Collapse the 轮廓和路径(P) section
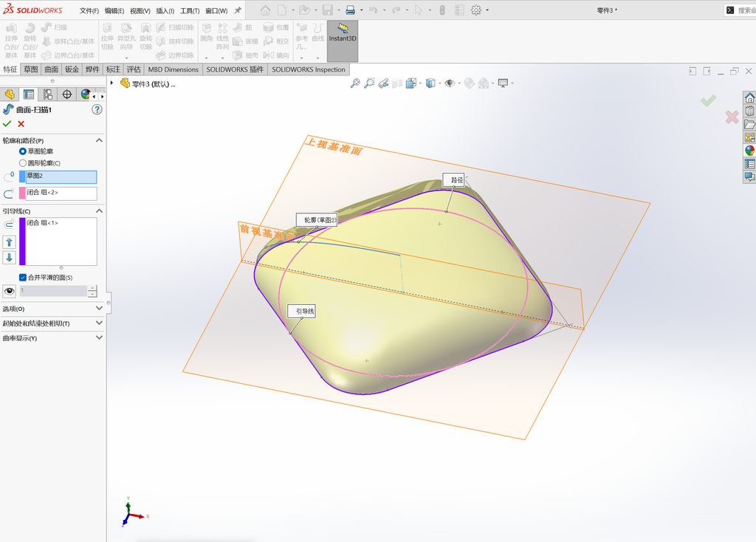Screen dimensions: 756x542 (x=100, y=140)
